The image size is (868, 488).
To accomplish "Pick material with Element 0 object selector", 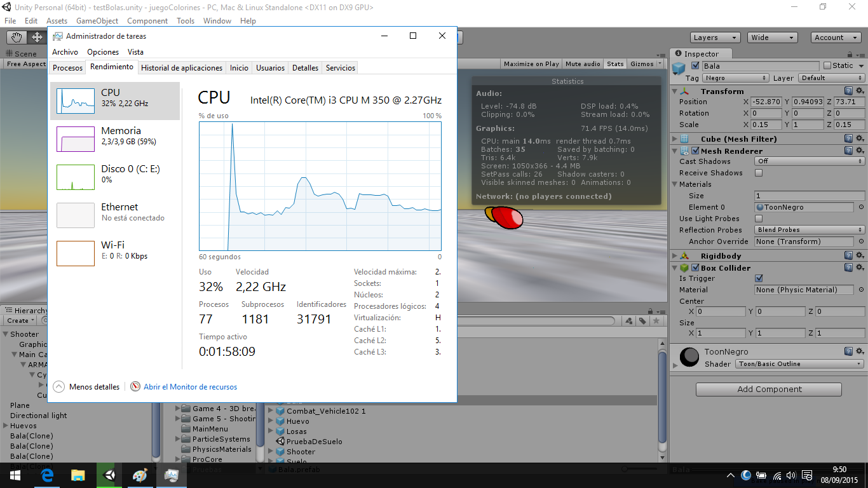I will (x=862, y=207).
